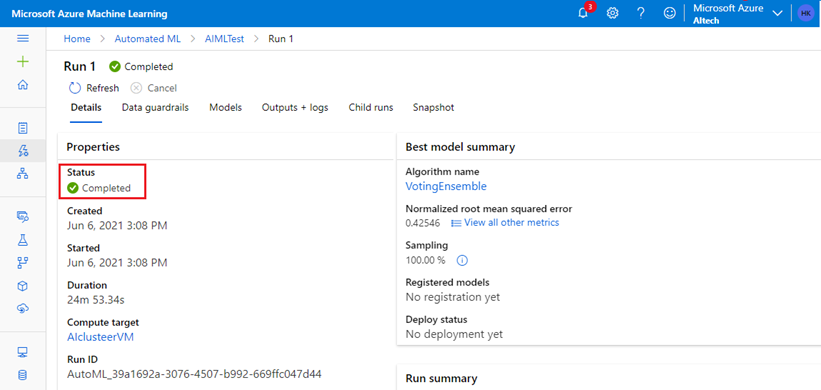This screenshot has width=821, height=390.
Task: Switch to the Data guardrails tab
Action: [155, 107]
